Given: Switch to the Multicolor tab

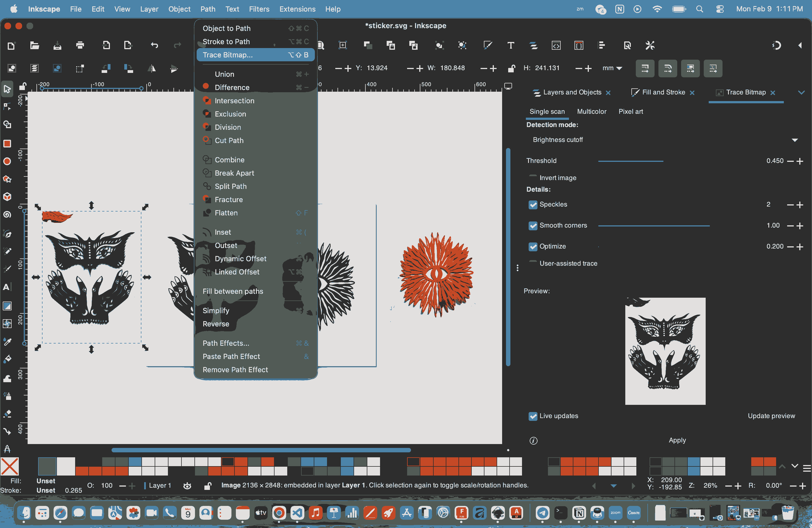Looking at the screenshot, I should click(591, 112).
